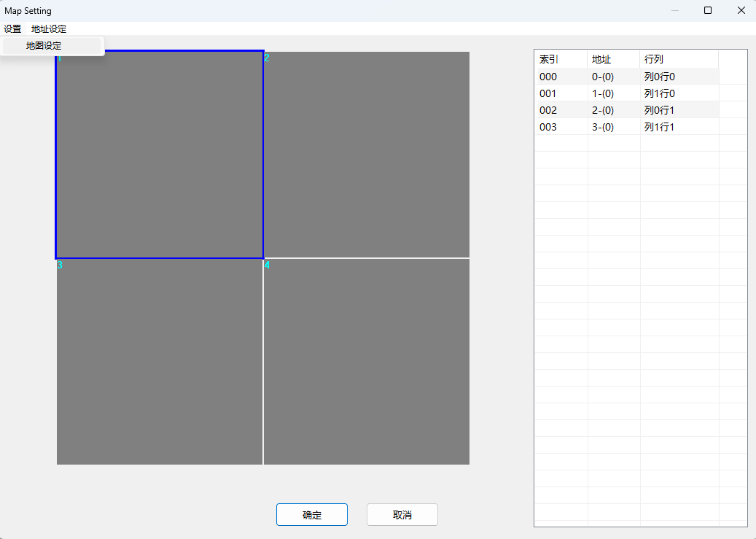Select map tile number 2
This screenshot has width=756, height=539.
367,155
